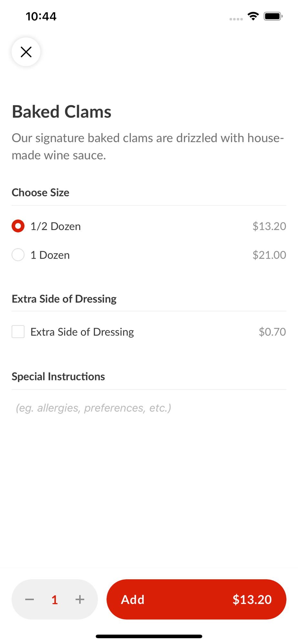
Task: Tap the Add button to add item
Action: pos(196,599)
